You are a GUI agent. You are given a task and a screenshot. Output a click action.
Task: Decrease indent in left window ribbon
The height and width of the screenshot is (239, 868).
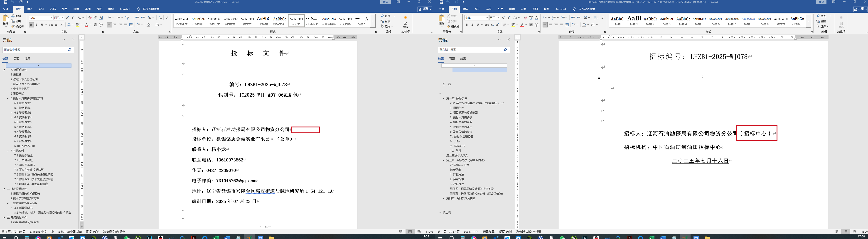(x=137, y=18)
